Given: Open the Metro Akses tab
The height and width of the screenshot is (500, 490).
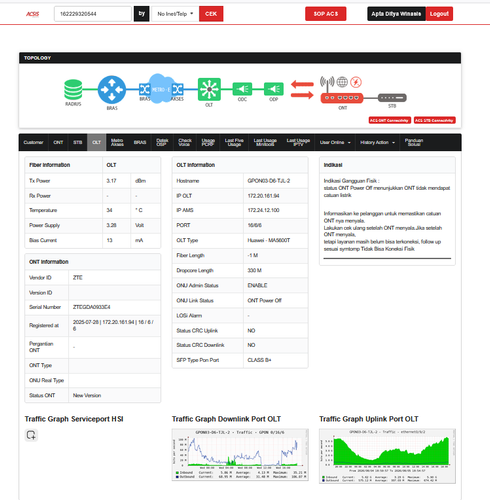Looking at the screenshot, I should coord(117,142).
